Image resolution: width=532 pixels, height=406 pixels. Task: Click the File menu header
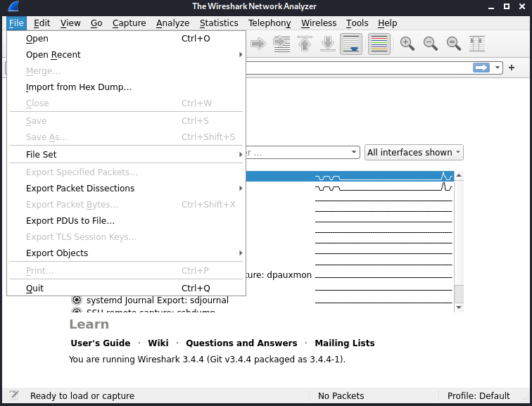click(x=16, y=23)
